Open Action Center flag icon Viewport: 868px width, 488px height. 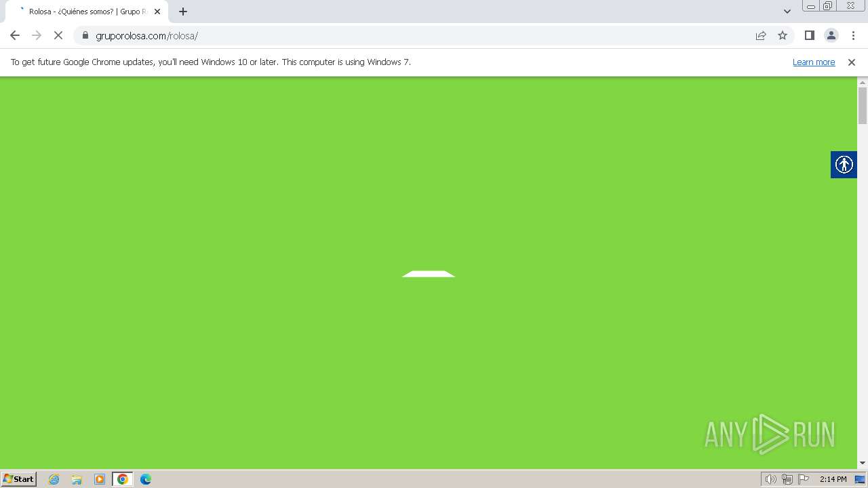804,479
